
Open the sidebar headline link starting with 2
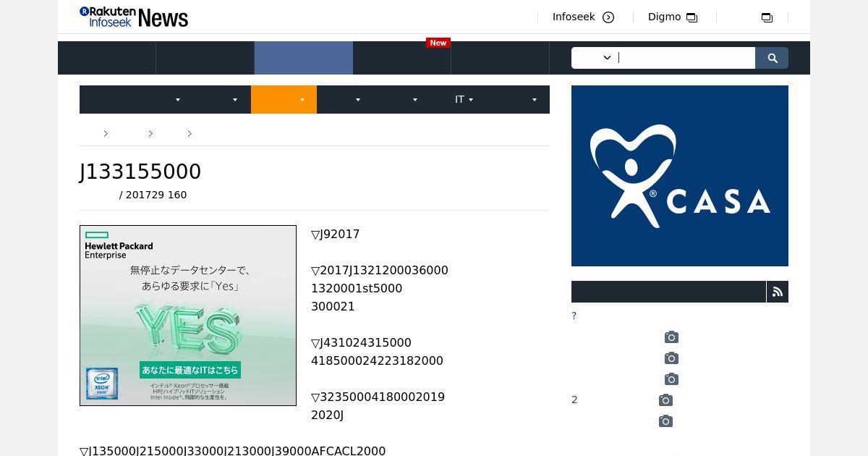click(575, 400)
